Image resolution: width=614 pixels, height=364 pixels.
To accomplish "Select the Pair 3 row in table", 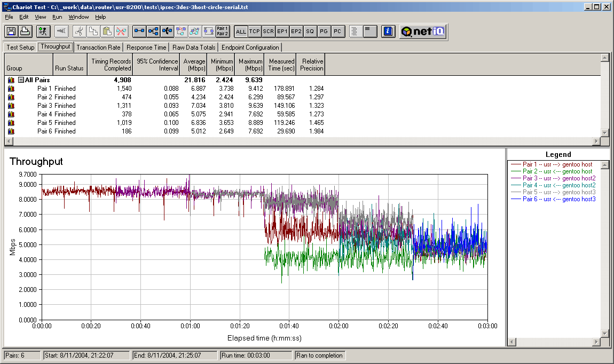I will point(44,106).
